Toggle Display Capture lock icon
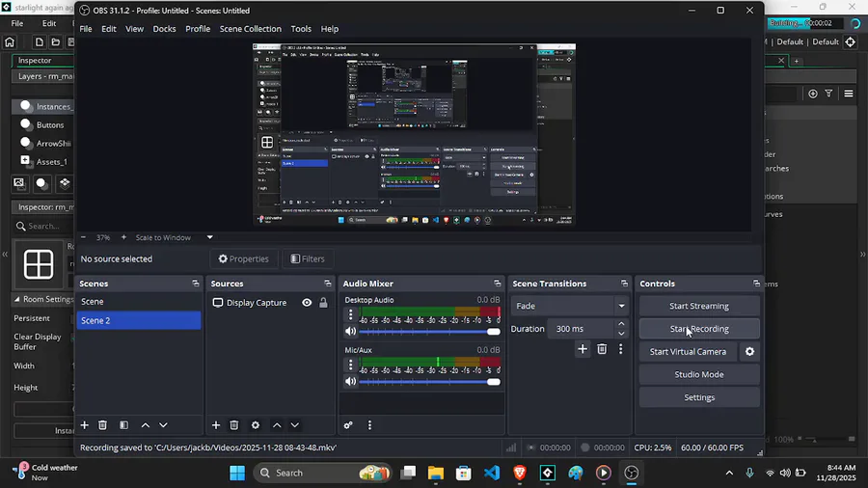This screenshot has width=868, height=488. coord(323,303)
